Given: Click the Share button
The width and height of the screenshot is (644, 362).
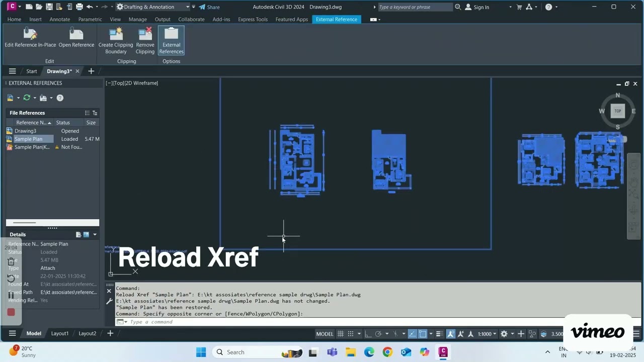Looking at the screenshot, I should [209, 7].
